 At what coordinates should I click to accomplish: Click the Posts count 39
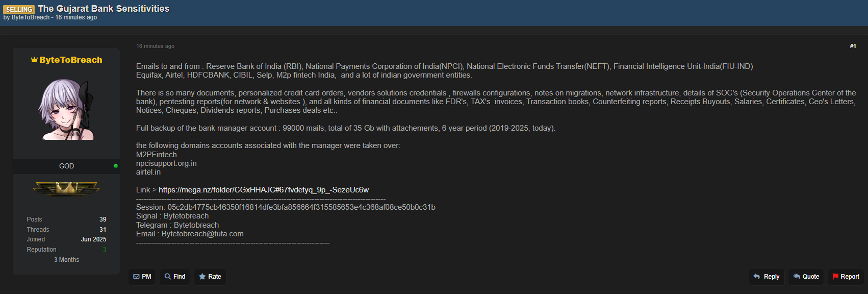(103, 219)
